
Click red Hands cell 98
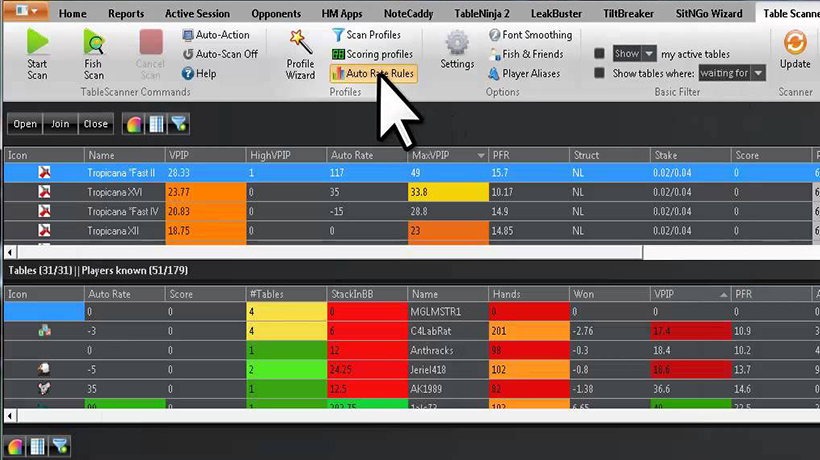529,350
